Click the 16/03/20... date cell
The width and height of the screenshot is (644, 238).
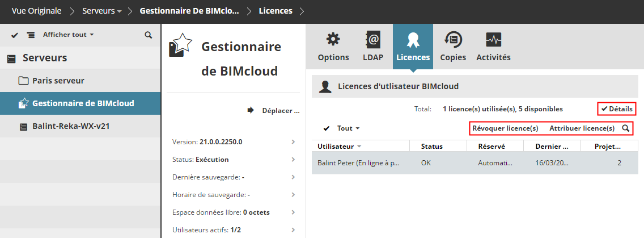tap(552, 162)
